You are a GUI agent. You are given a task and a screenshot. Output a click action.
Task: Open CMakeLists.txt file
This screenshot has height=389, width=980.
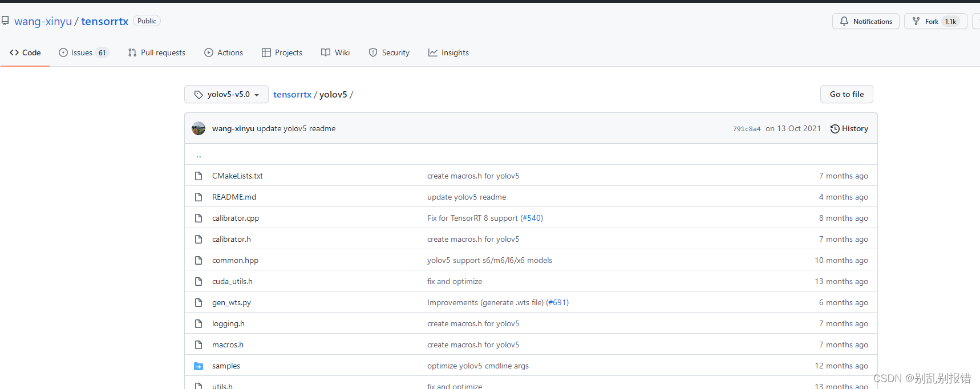pyautogui.click(x=237, y=176)
